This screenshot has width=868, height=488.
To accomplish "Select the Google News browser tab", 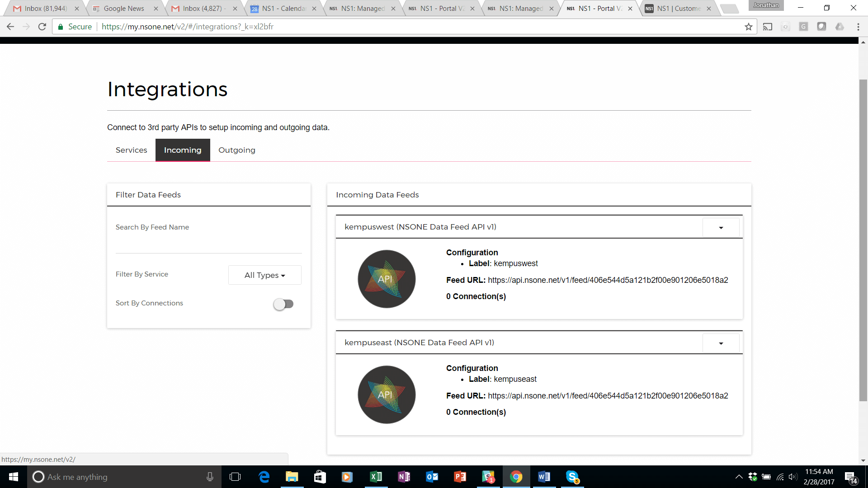I will pos(123,9).
